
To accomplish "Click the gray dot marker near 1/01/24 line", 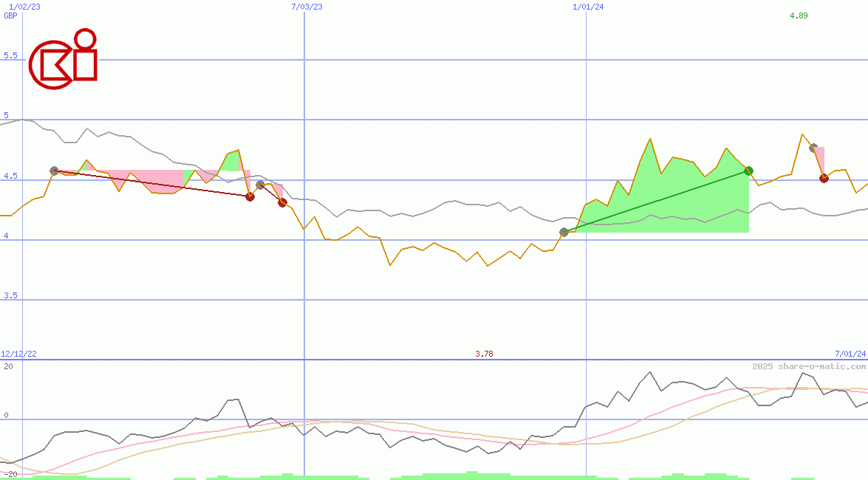I will 562,232.
